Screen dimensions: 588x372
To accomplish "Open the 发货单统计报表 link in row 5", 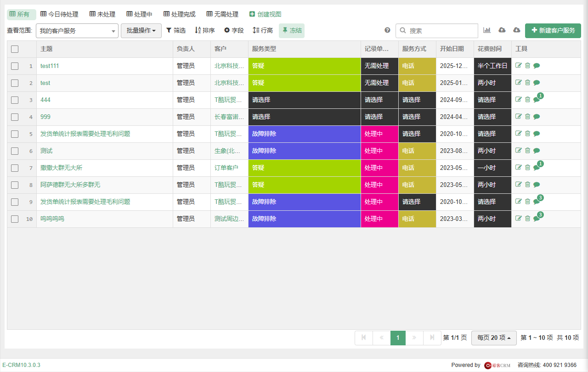I will click(x=85, y=134).
